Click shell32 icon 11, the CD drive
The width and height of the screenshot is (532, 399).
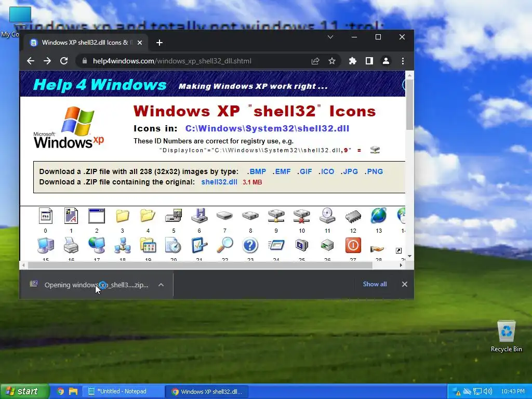click(x=327, y=216)
